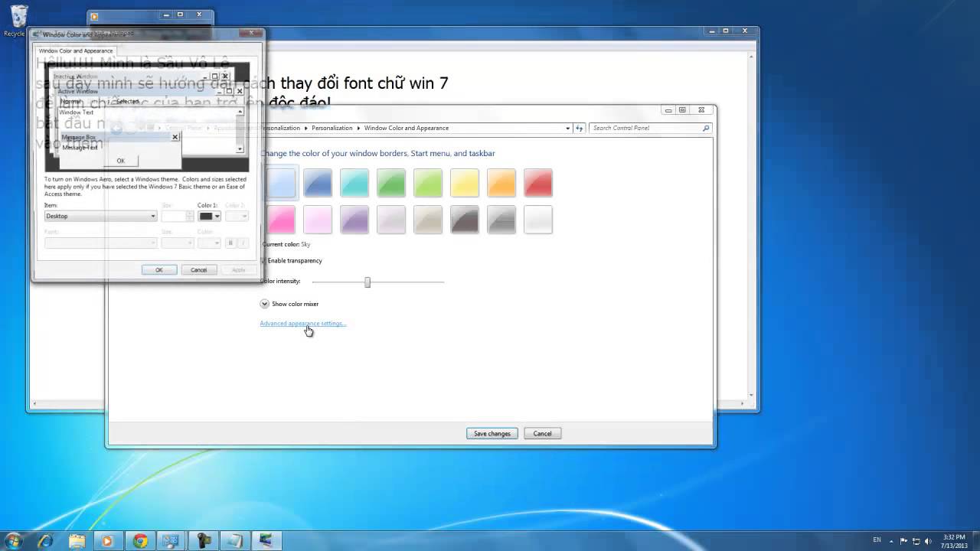Screen dimensions: 980x551
Task: Switch to the Notepad taskbar button
Action: [x=235, y=541]
